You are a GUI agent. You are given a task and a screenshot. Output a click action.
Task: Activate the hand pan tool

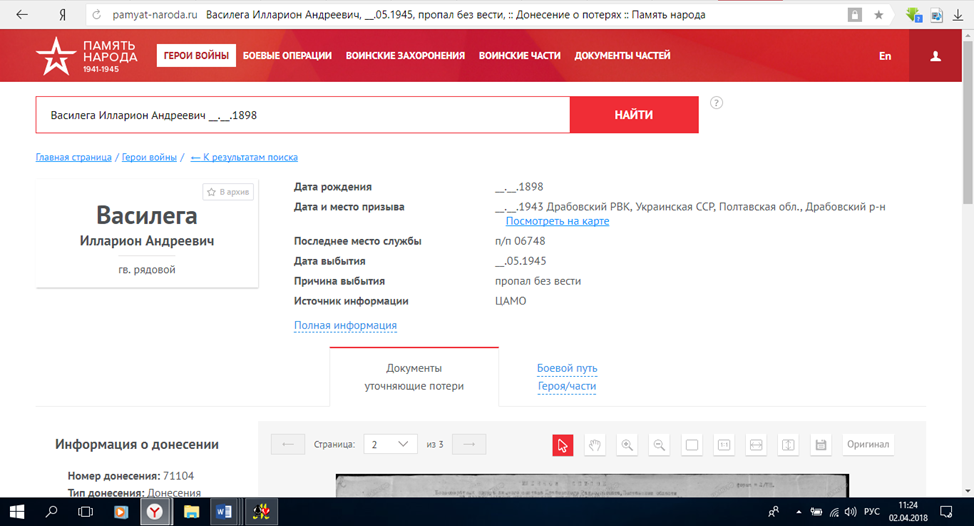pyautogui.click(x=595, y=445)
